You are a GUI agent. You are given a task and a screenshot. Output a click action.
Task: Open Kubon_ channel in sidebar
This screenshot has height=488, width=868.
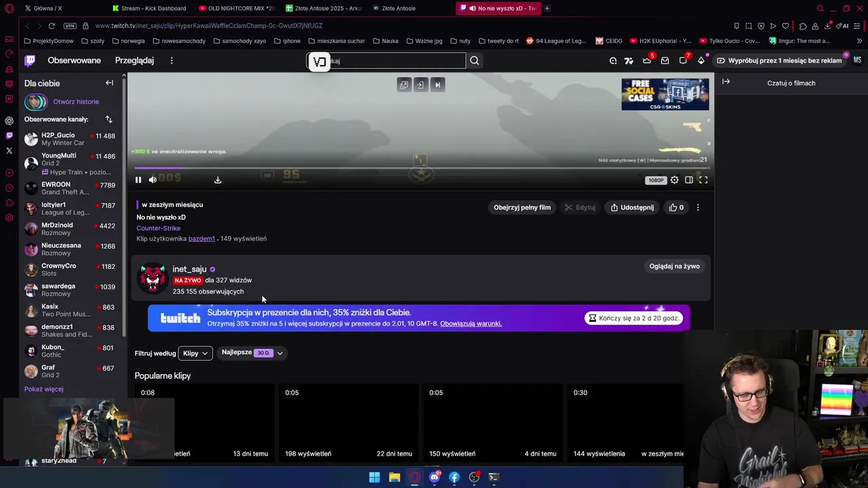(x=69, y=350)
